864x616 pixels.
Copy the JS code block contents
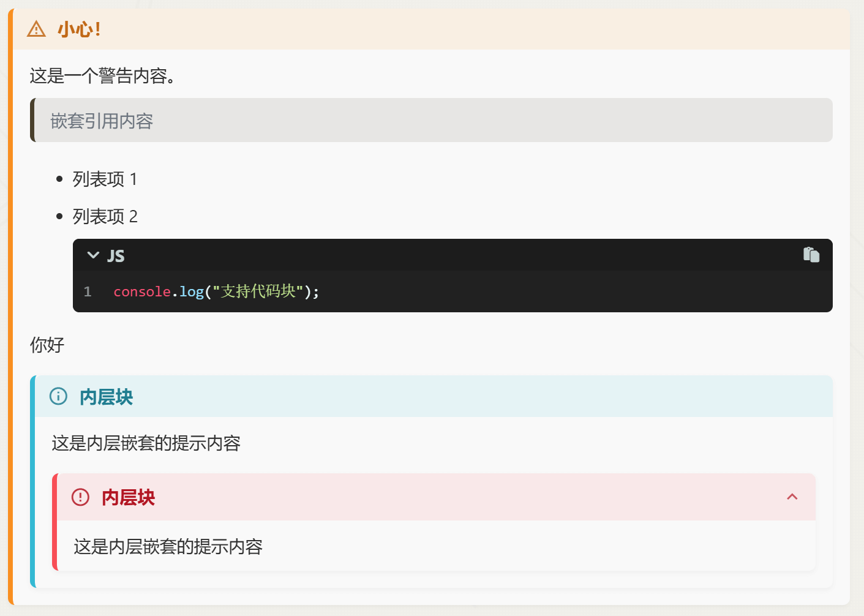click(x=811, y=255)
